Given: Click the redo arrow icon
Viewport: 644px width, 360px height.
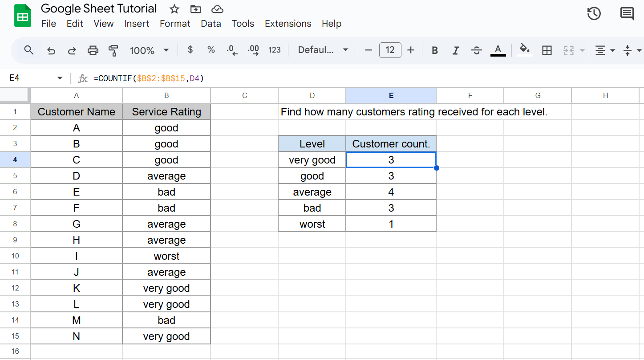Looking at the screenshot, I should coord(72,50).
